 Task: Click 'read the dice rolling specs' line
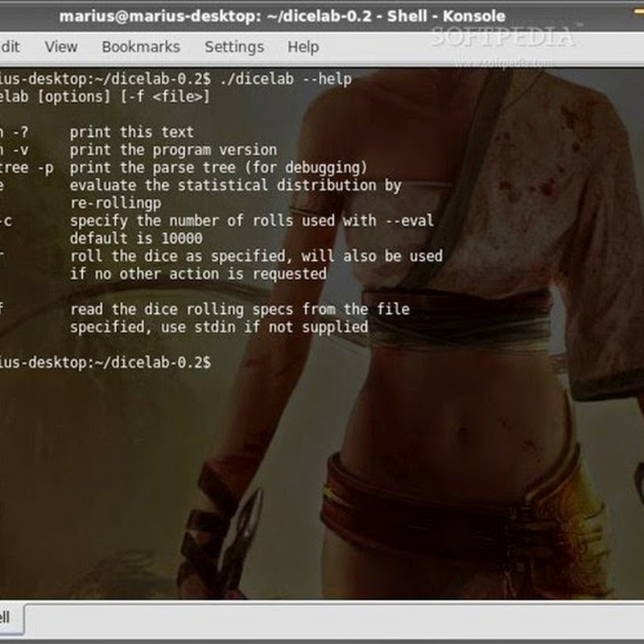click(x=239, y=309)
